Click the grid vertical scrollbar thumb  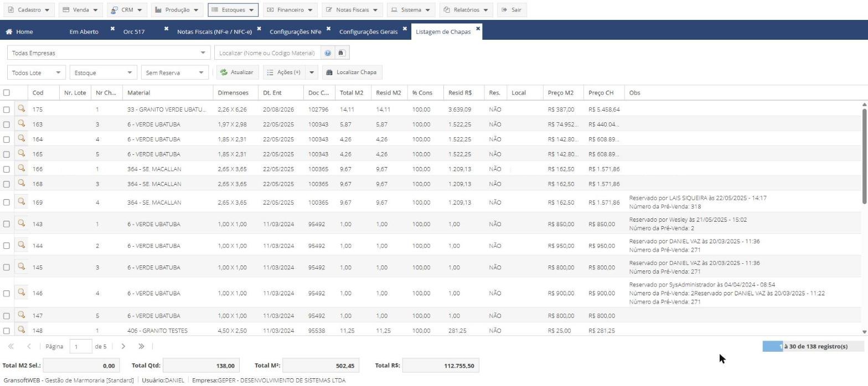tap(864, 156)
